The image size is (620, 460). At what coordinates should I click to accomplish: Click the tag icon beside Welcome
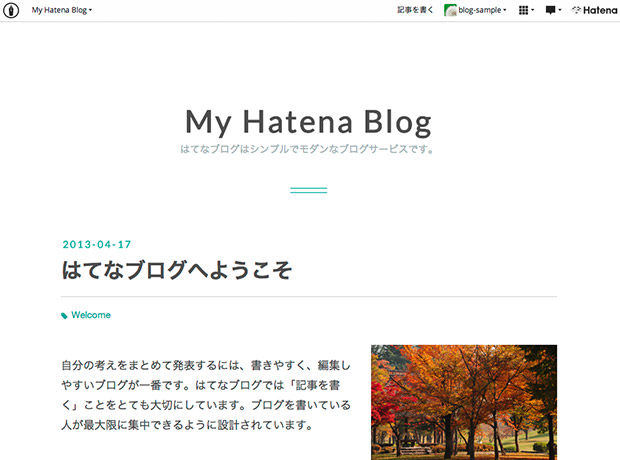[64, 316]
